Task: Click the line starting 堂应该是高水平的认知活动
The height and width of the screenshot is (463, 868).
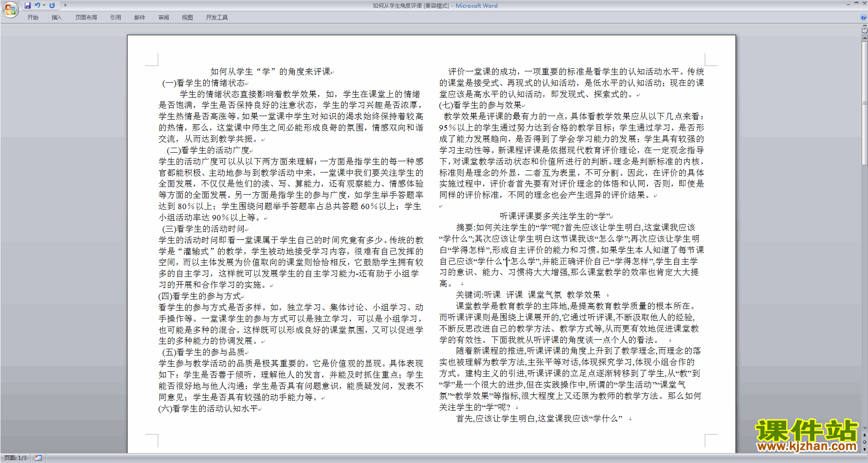Action: click(x=537, y=94)
